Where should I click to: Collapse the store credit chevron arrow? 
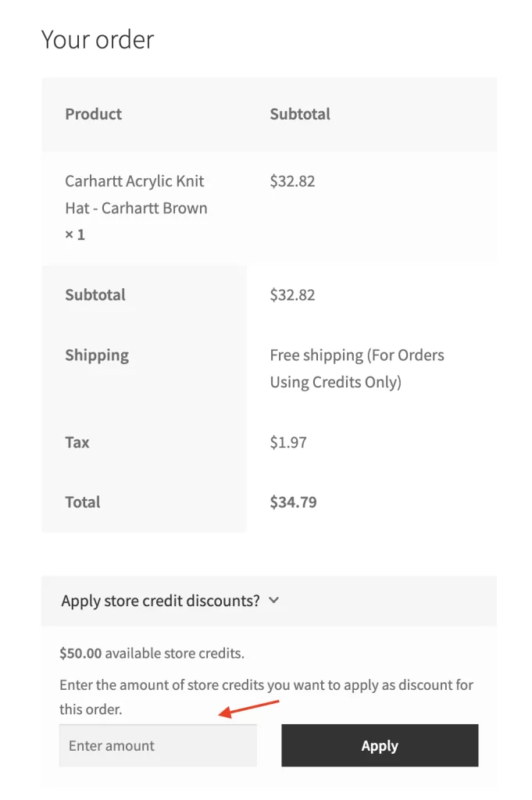tap(273, 601)
